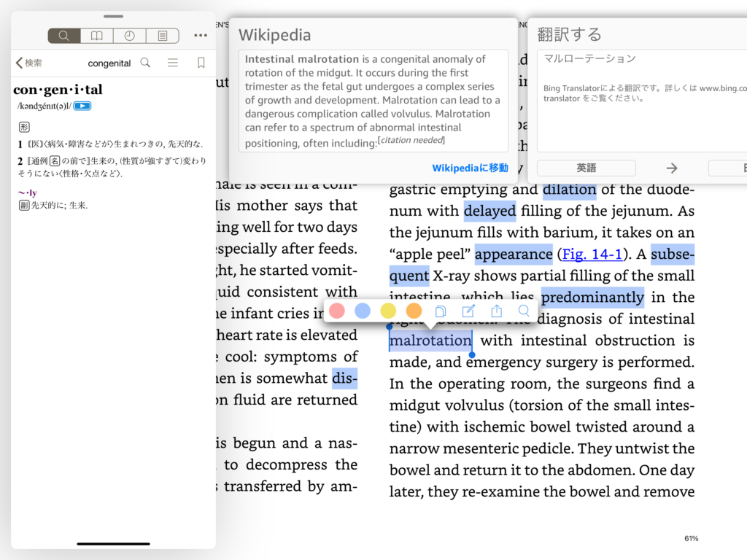Tap the translation direction arrow
747x560 pixels.
click(x=672, y=168)
